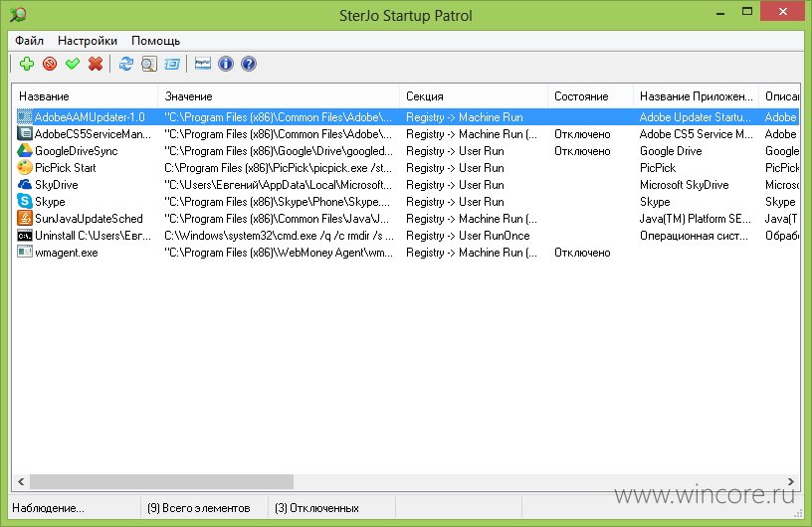
Task: Select the SunJavaUpdateSched entry name
Action: (89, 219)
